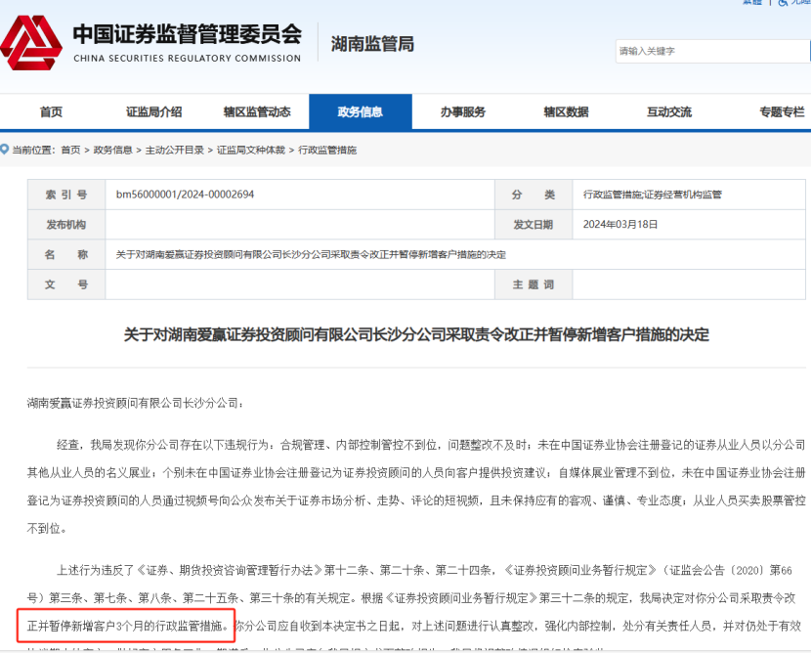This screenshot has width=812, height=653.
Task: Click the 中国证券监督管理委员会 site title
Action: point(187,34)
